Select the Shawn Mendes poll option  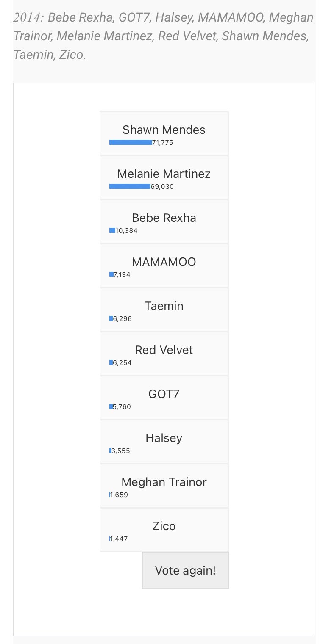point(164,133)
